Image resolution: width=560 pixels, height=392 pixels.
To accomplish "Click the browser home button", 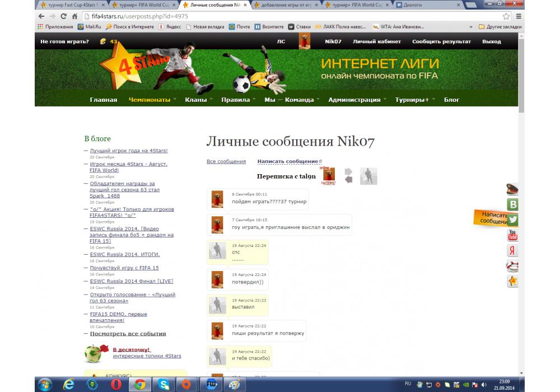I will pos(74,16).
